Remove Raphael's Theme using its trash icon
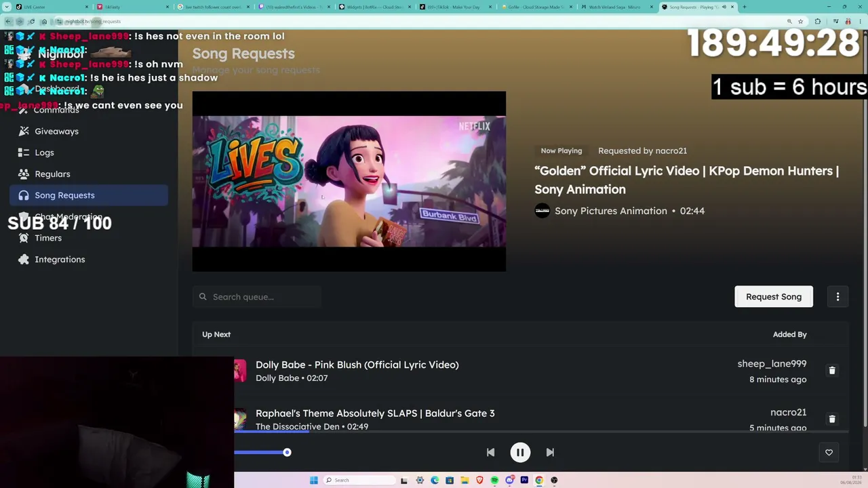 832,419
